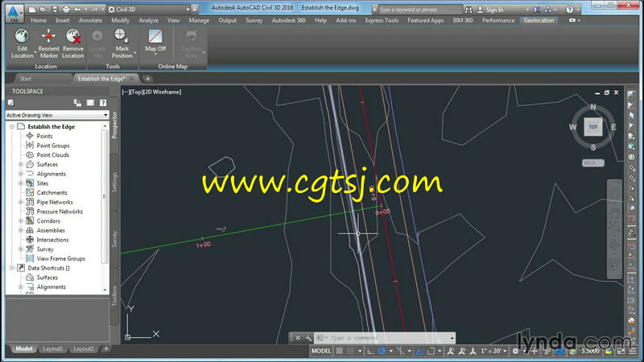Select Point Clouds in the Prospector tree
644x362 pixels.
click(x=52, y=154)
